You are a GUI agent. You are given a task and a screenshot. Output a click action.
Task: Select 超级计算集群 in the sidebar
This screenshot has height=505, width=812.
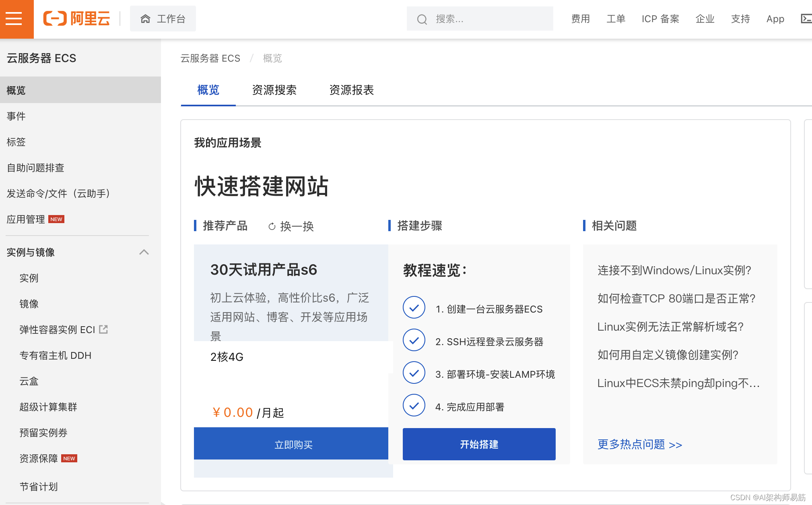click(x=80, y=407)
